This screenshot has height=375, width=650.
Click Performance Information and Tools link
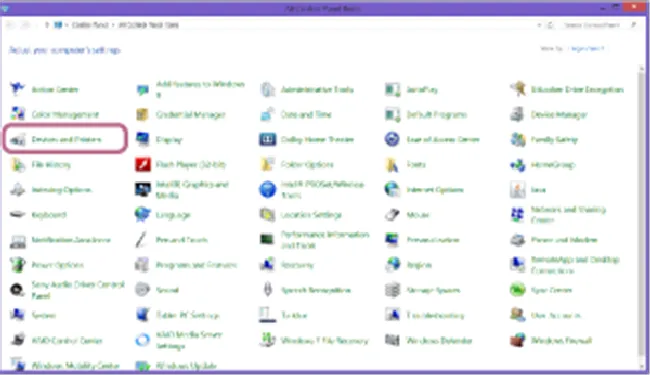coord(325,240)
